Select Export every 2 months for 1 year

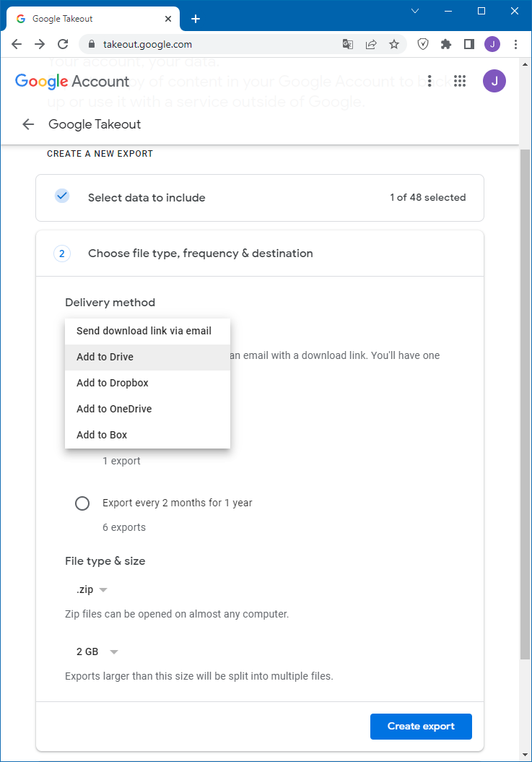(82, 503)
